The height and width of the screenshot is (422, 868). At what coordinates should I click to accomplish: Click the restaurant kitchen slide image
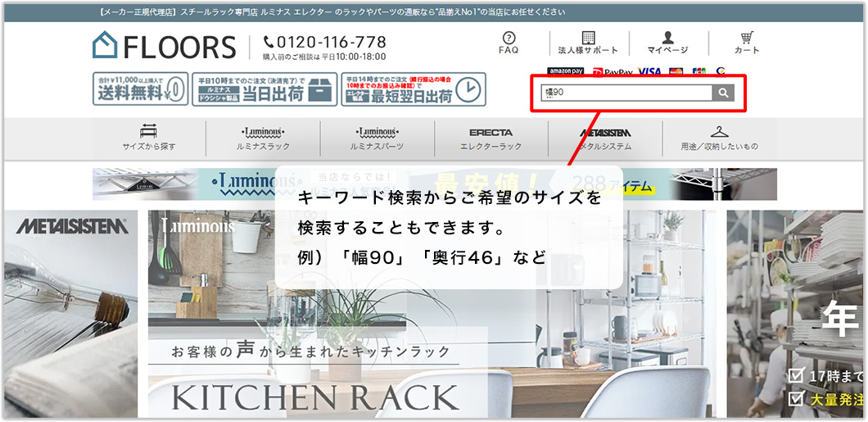click(795, 314)
